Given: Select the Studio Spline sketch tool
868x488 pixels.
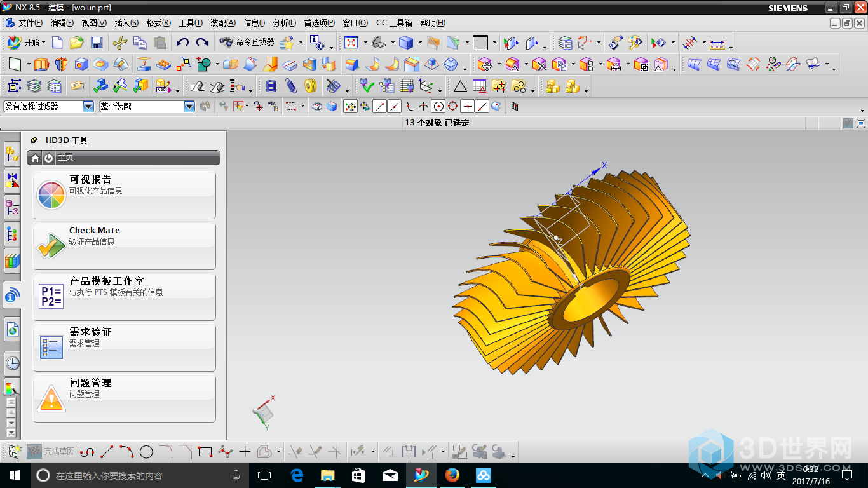Looking at the screenshot, I should (225, 452).
